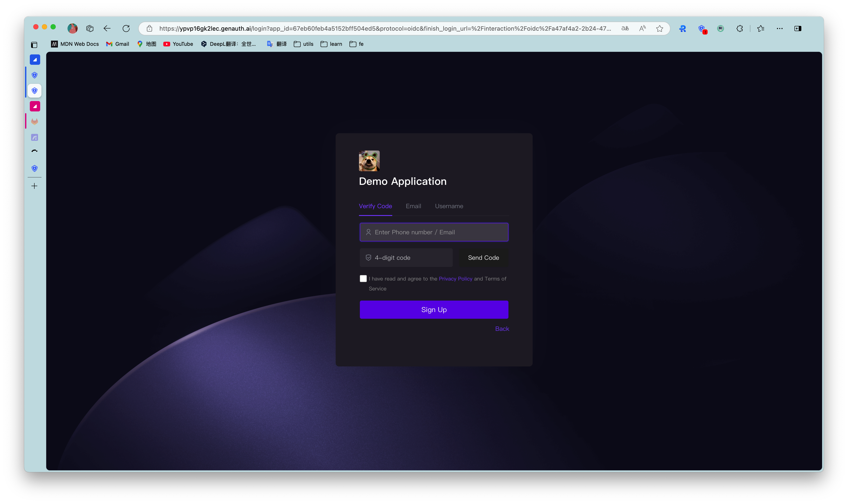This screenshot has width=848, height=504.
Task: Click the Send Code button
Action: tap(483, 257)
